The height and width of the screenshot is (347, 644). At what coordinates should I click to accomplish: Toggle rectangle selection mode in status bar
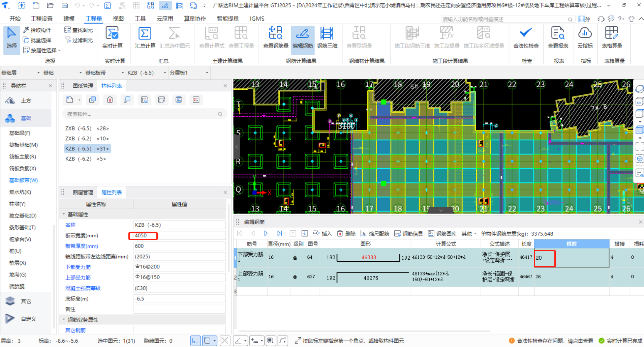(x=207, y=341)
